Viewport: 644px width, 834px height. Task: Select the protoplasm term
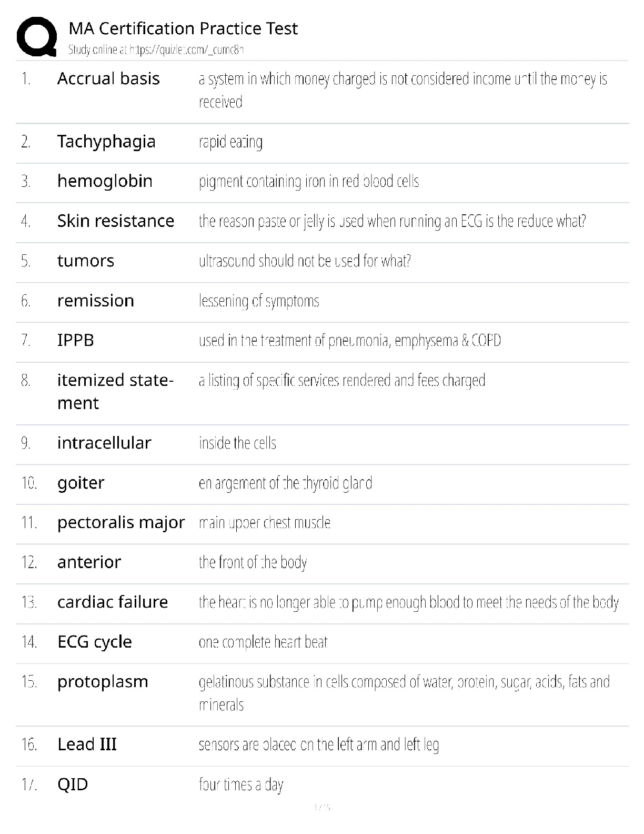[103, 682]
